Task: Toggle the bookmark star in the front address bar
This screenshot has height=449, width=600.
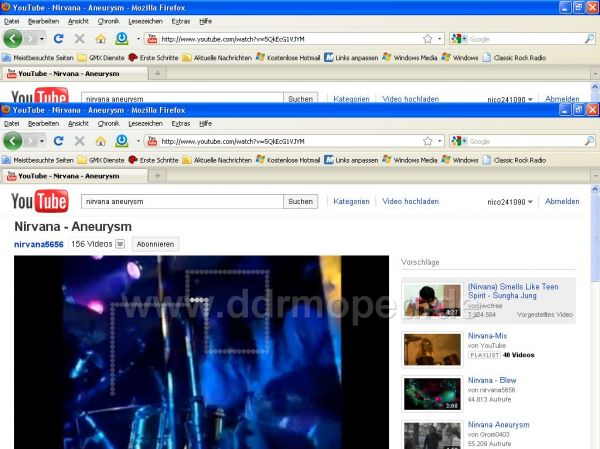Action: coord(427,141)
